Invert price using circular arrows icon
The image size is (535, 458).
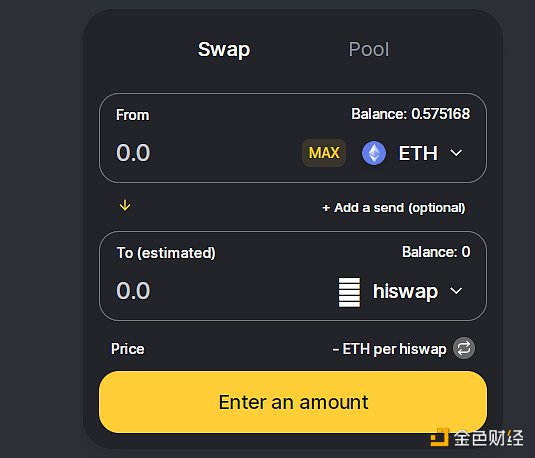click(x=464, y=348)
